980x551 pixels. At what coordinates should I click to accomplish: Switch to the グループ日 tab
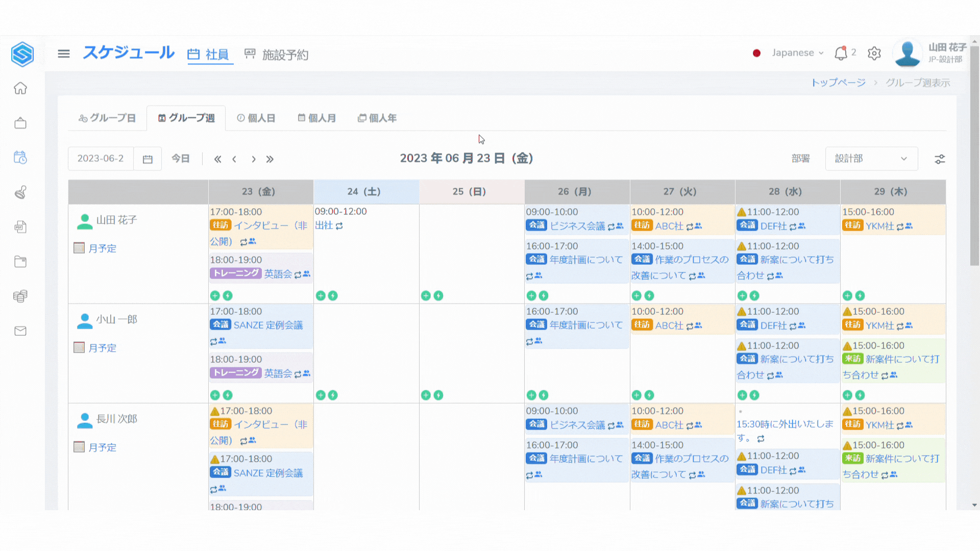107,118
